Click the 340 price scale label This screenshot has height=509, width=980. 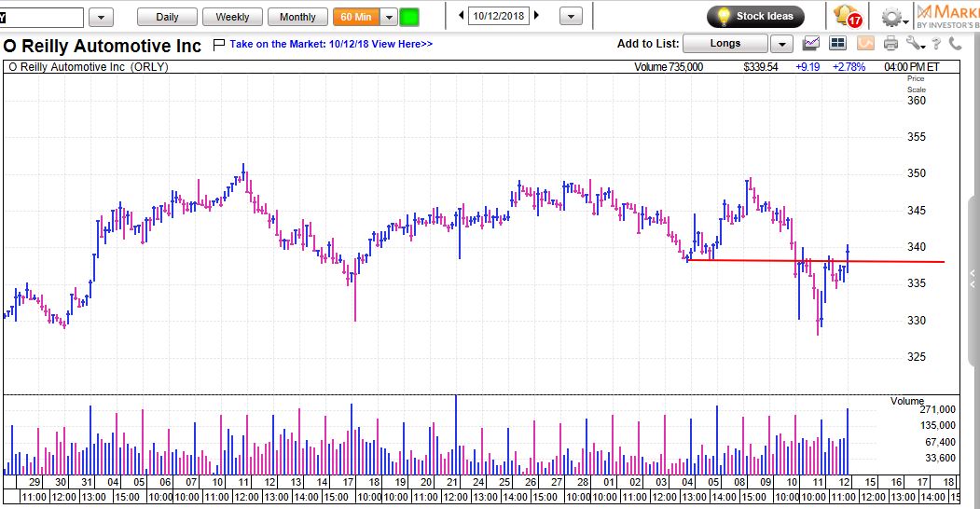(917, 247)
